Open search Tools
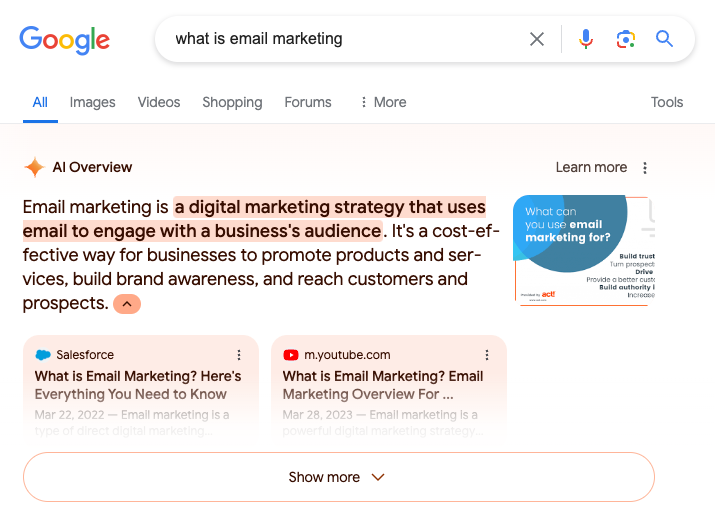This screenshot has height=510, width=715. pos(667,102)
